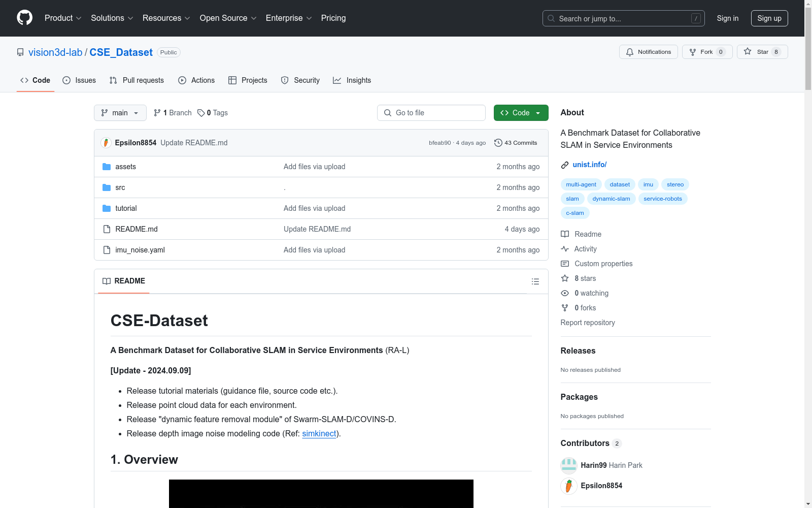This screenshot has height=508, width=812.
Task: Click the tag icon next to 0 Tags
Action: click(x=201, y=113)
